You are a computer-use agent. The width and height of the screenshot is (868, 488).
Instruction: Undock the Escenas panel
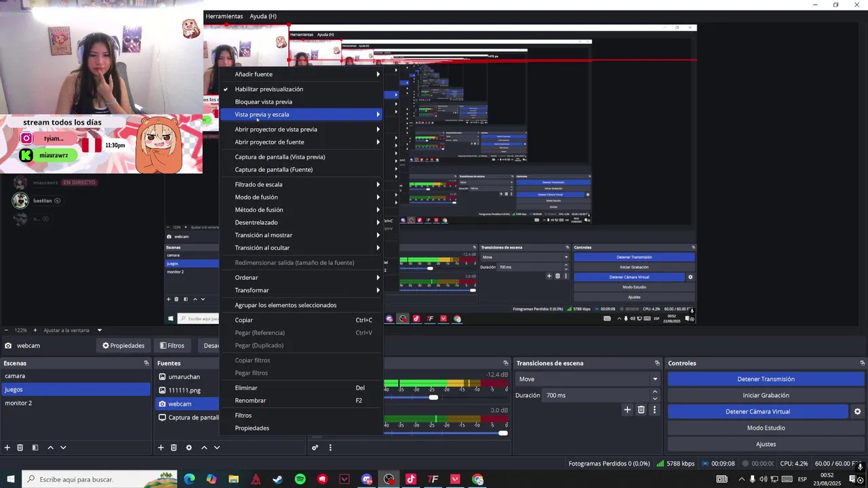tap(146, 363)
